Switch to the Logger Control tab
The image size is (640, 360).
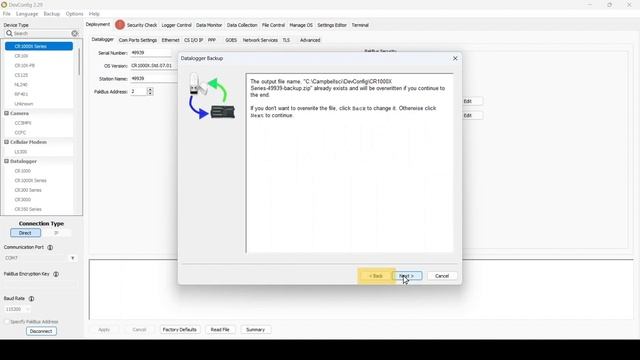[176, 25]
